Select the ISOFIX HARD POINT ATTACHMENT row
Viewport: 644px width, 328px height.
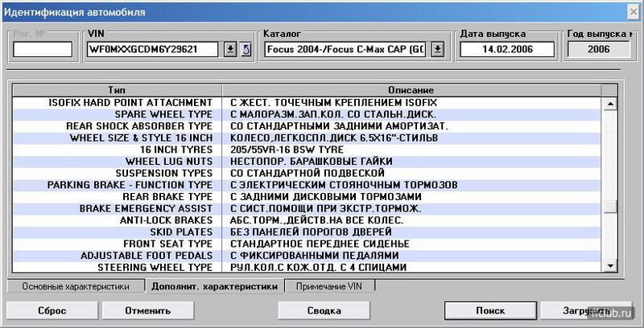[x=308, y=103]
